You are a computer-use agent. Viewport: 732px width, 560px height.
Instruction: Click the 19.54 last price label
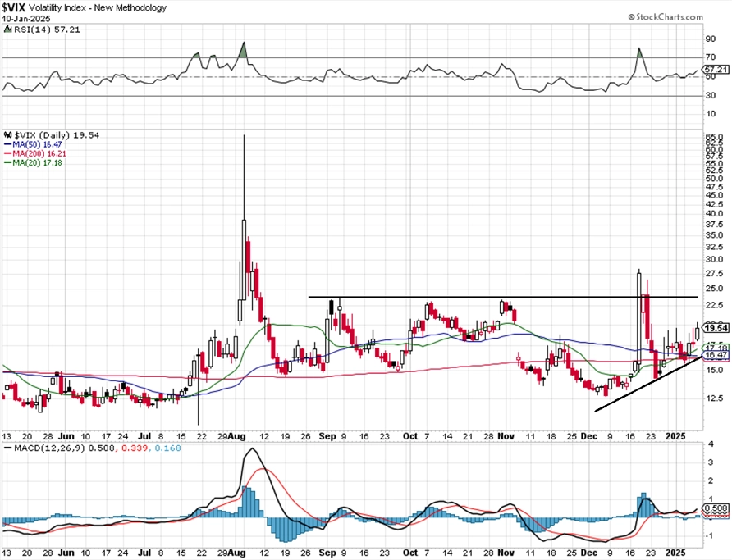[716, 328]
